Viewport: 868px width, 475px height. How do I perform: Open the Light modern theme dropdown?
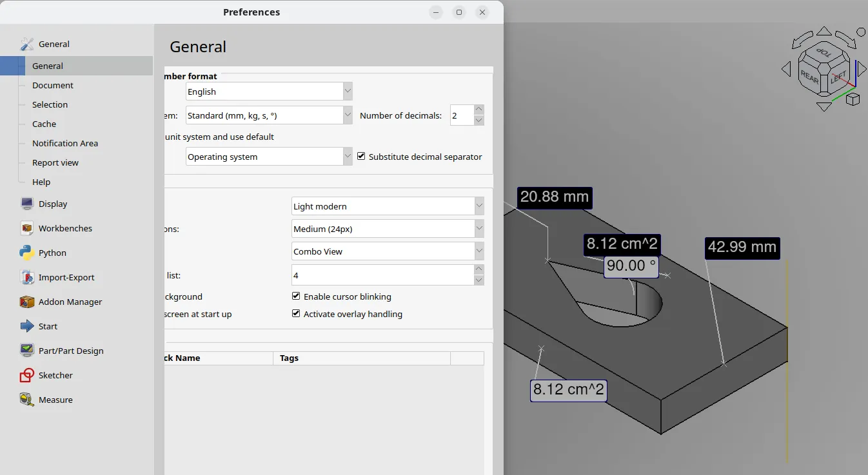pos(388,206)
